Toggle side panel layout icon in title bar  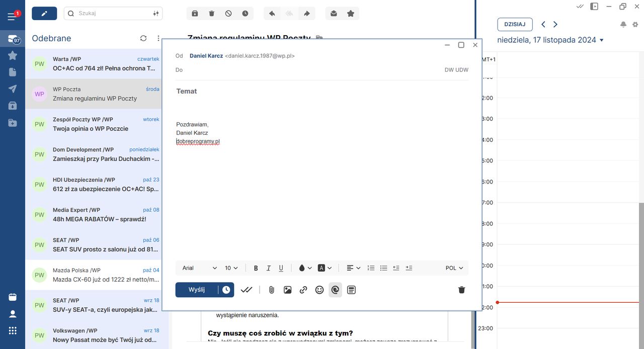tap(594, 6)
